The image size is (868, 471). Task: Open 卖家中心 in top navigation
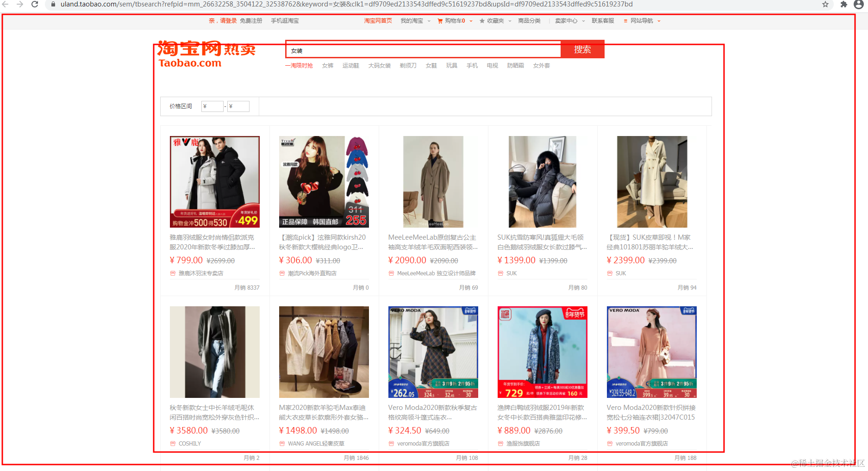pos(566,21)
